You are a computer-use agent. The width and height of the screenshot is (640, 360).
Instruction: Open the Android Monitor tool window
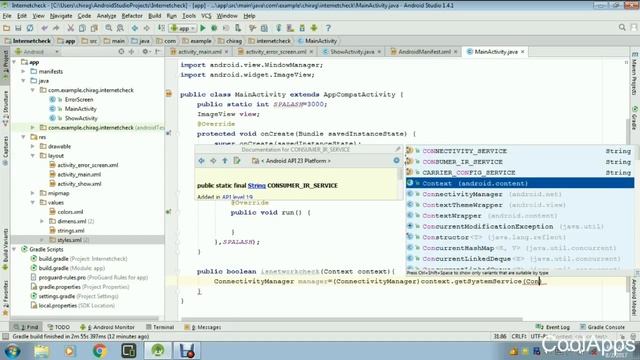(107, 327)
